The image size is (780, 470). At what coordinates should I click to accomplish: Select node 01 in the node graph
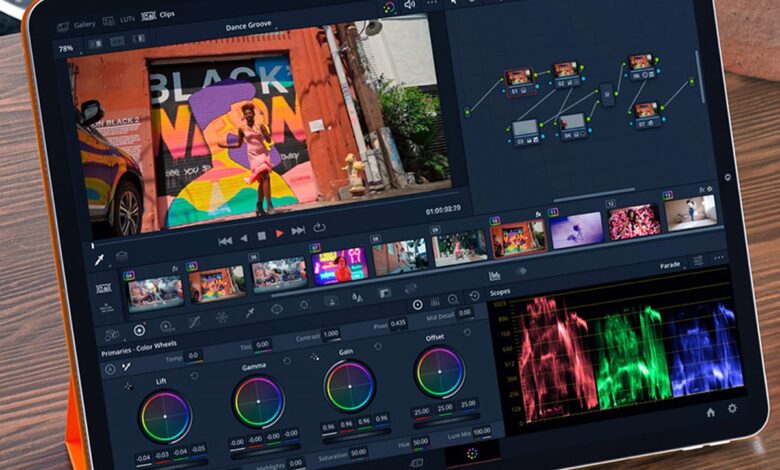pos(520,82)
